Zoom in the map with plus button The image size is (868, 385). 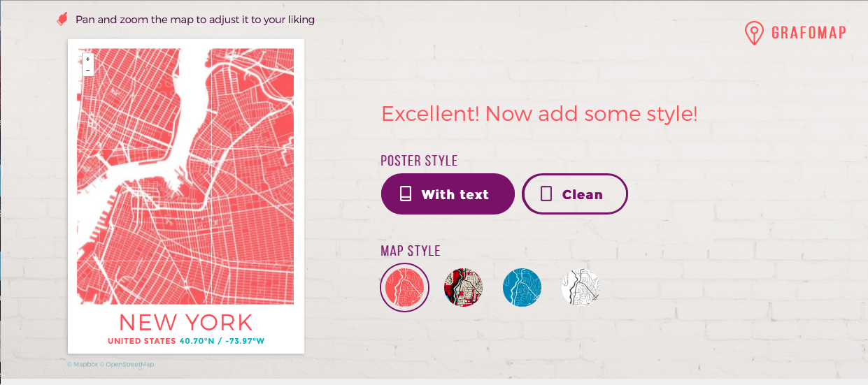coord(87,59)
